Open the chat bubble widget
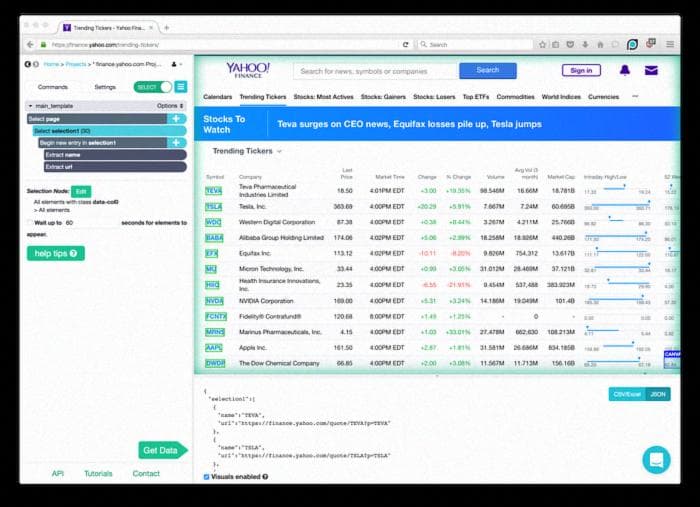Screen dimensions: 700x507 (x=656, y=459)
